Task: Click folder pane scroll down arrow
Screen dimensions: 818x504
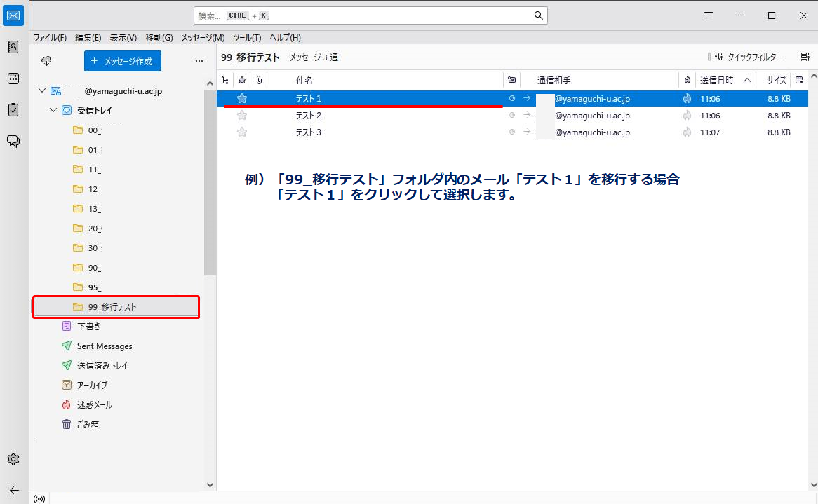Action: pyautogui.click(x=210, y=484)
